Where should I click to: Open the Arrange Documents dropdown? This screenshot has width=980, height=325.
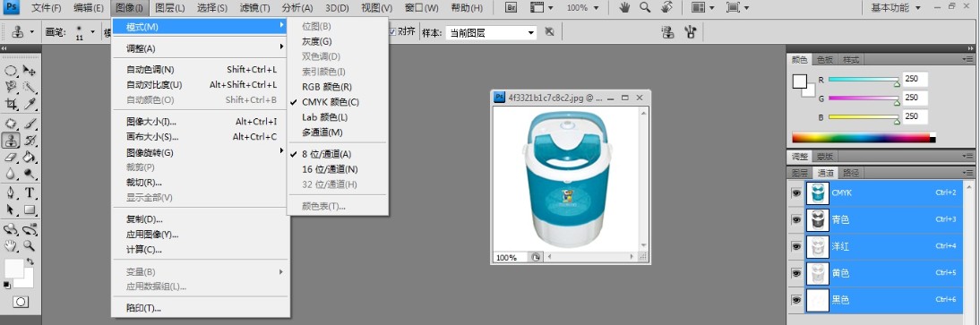pyautogui.click(x=702, y=7)
